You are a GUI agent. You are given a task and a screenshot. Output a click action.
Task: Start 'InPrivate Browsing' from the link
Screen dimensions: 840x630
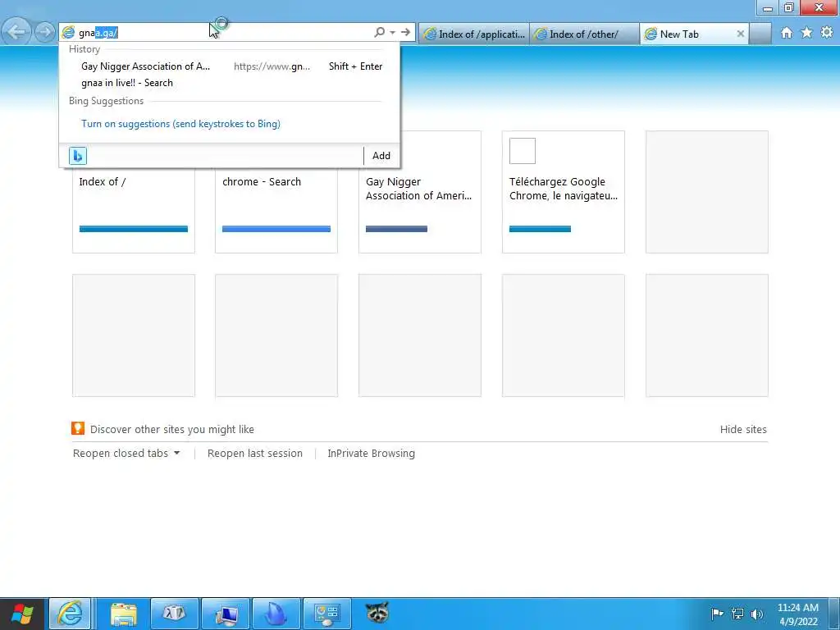click(x=372, y=454)
